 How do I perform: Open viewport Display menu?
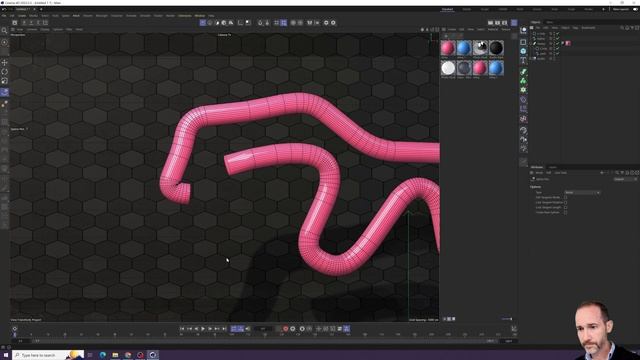[45, 29]
